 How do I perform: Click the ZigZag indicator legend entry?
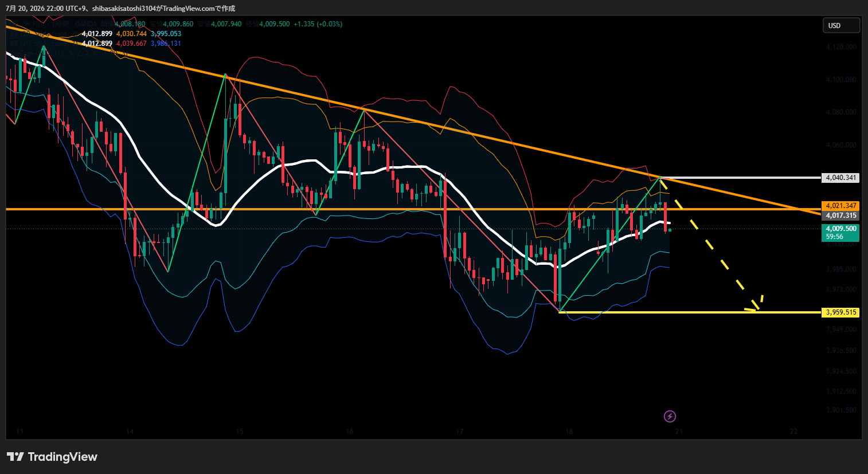point(69,53)
